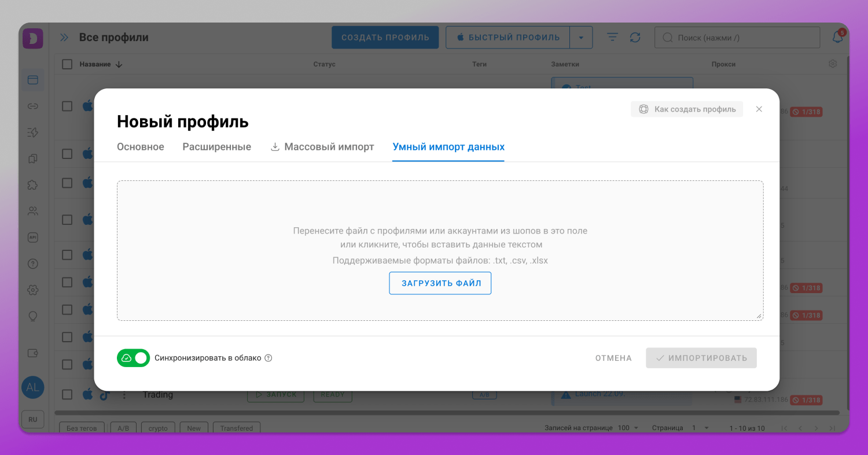Click the Статус column header
The image size is (868, 455).
(324, 64)
